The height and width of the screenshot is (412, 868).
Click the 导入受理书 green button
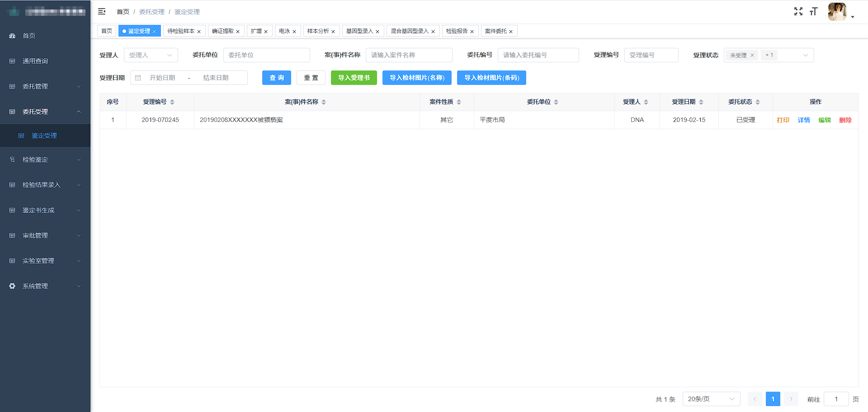pos(354,78)
